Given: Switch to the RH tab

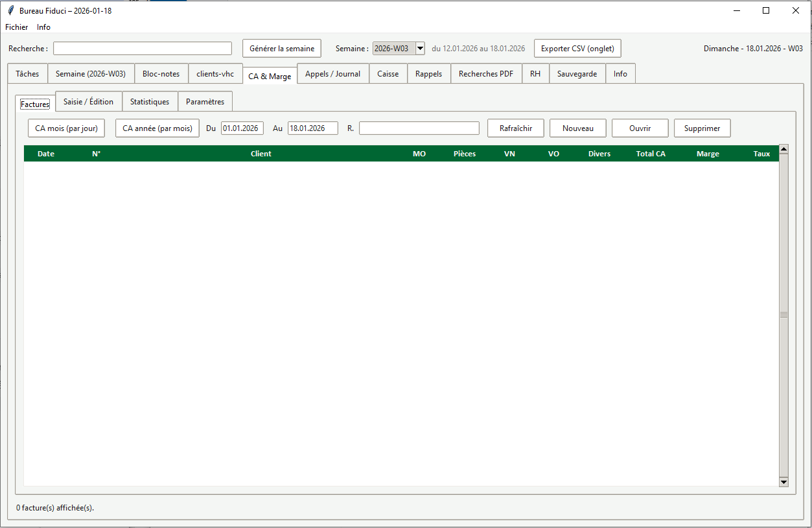Looking at the screenshot, I should [x=535, y=73].
